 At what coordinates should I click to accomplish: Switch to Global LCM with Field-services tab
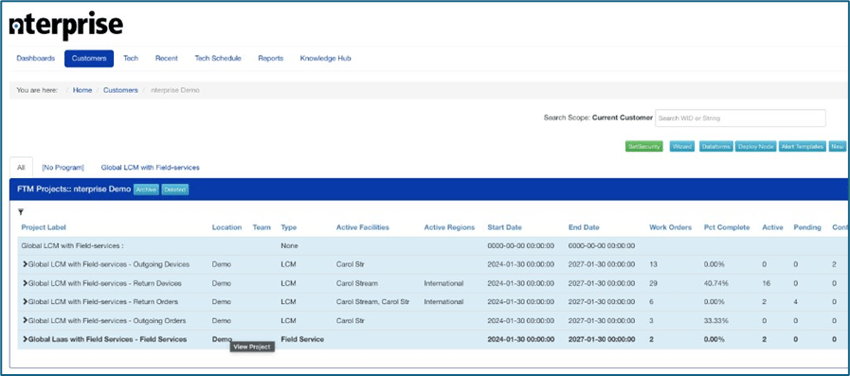(x=150, y=167)
